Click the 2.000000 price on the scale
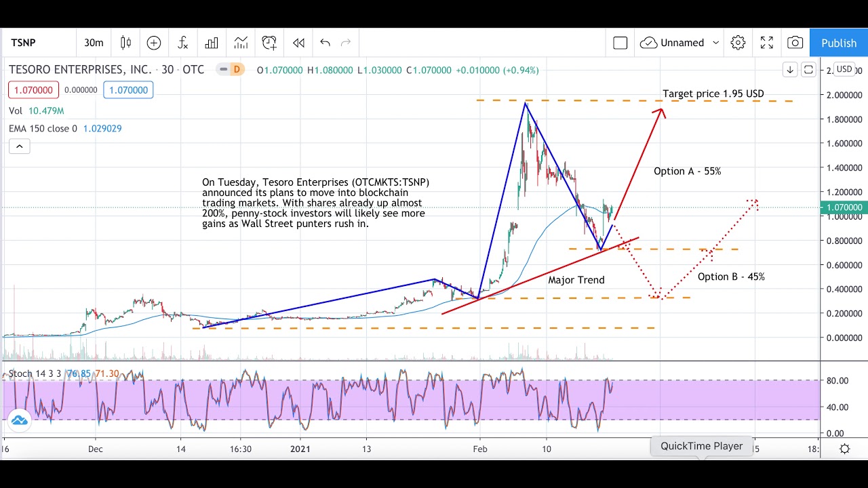This screenshot has height=488, width=868. click(x=843, y=95)
